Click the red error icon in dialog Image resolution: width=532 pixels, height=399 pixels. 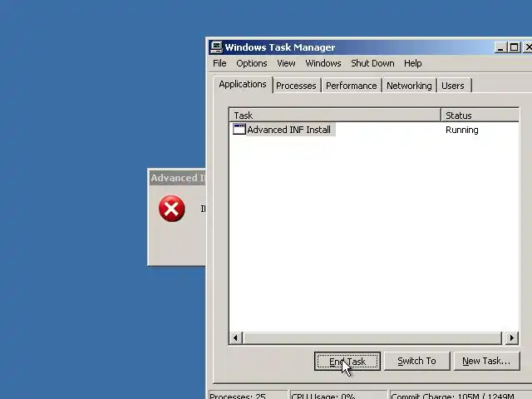click(172, 209)
